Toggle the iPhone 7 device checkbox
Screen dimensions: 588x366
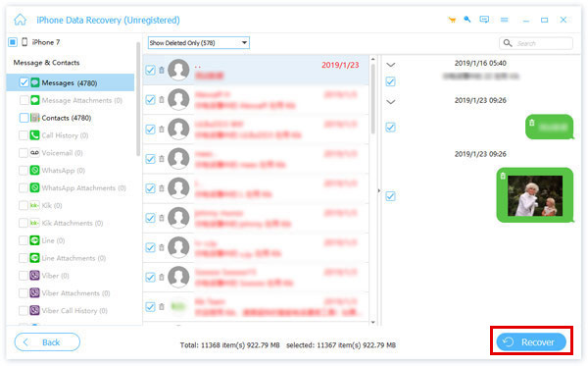click(x=13, y=42)
